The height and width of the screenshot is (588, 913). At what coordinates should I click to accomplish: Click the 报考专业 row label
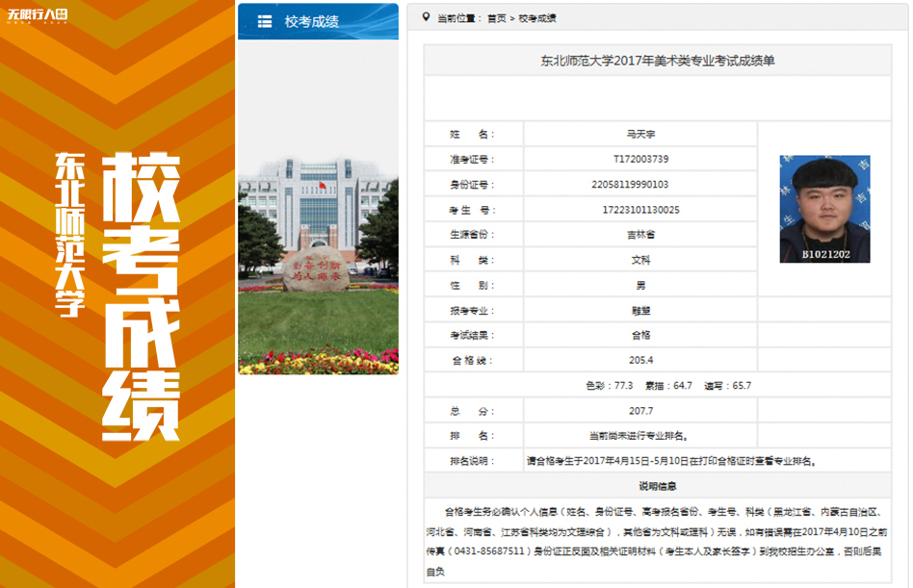click(472, 311)
